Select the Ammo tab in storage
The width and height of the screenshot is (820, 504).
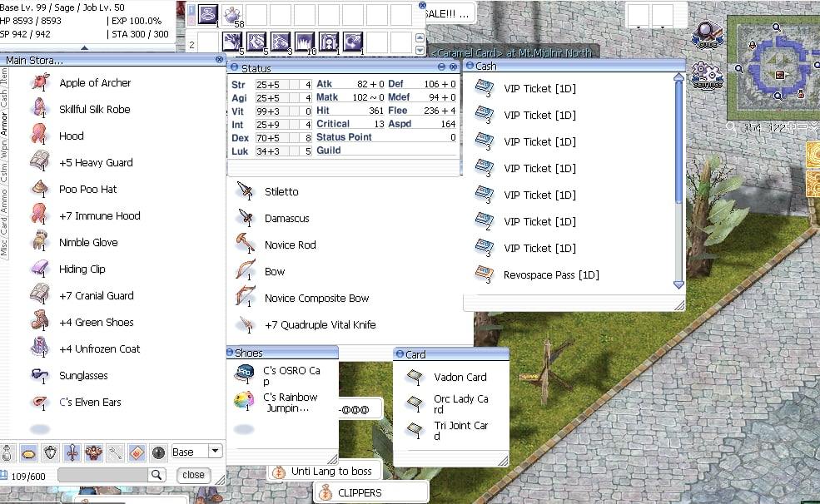(4, 200)
